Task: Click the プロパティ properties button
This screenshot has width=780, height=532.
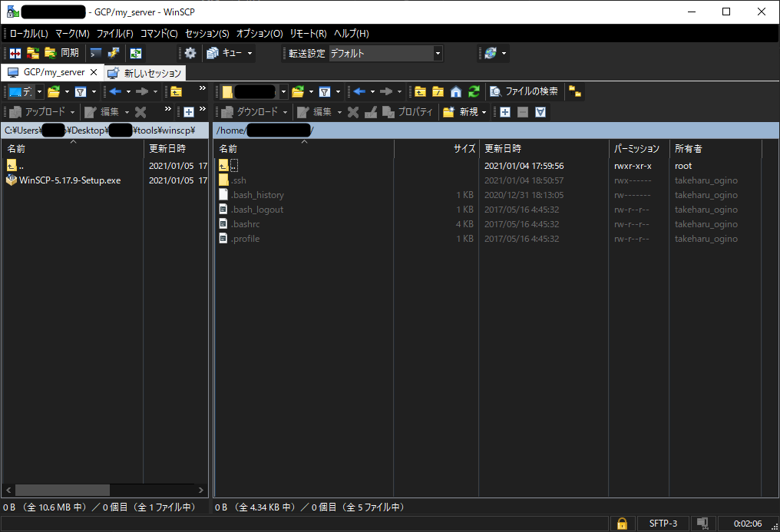Action: point(408,112)
